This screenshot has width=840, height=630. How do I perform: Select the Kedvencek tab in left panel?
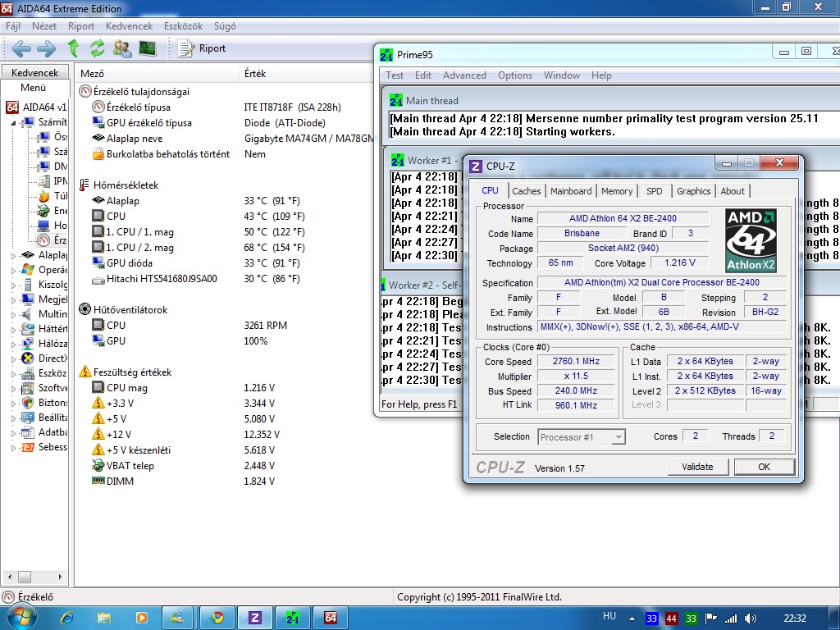coord(34,72)
